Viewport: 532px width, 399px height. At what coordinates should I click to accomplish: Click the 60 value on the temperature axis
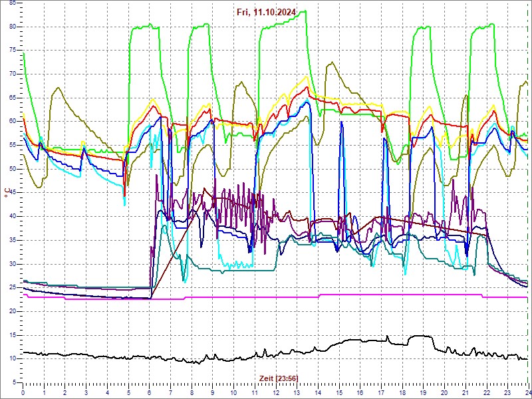pyautogui.click(x=12, y=122)
